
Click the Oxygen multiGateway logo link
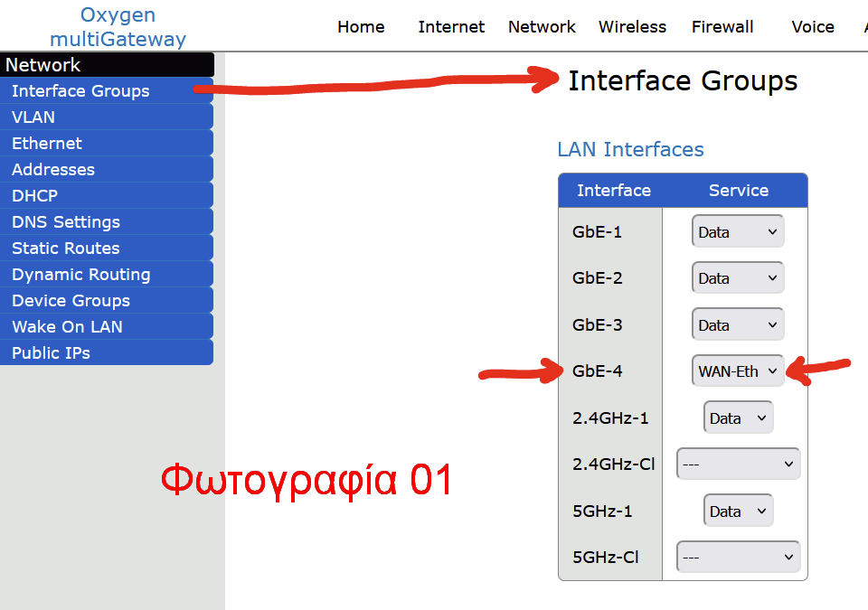pyautogui.click(x=118, y=26)
